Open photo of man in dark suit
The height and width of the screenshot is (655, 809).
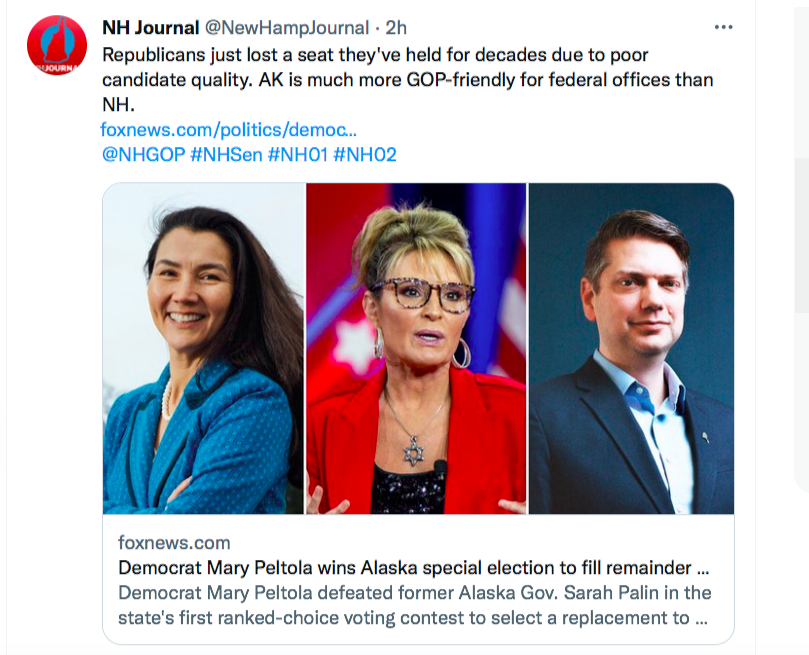tap(631, 348)
